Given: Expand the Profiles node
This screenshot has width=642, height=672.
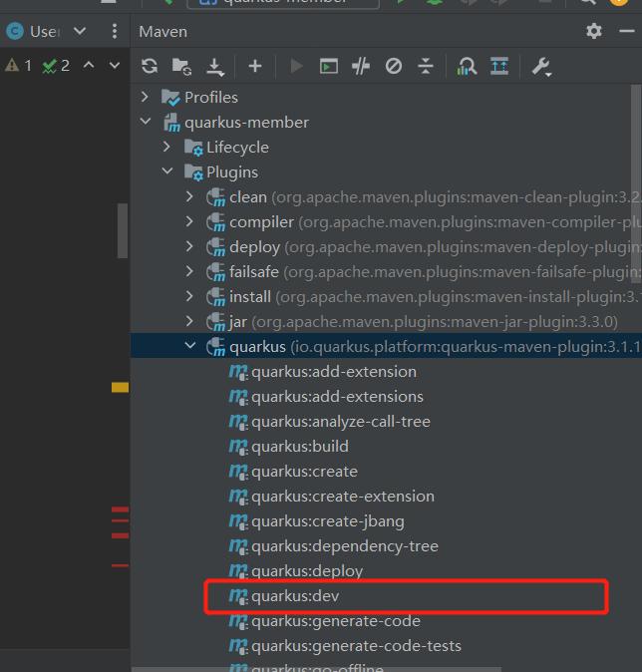Looking at the screenshot, I should coord(146,97).
